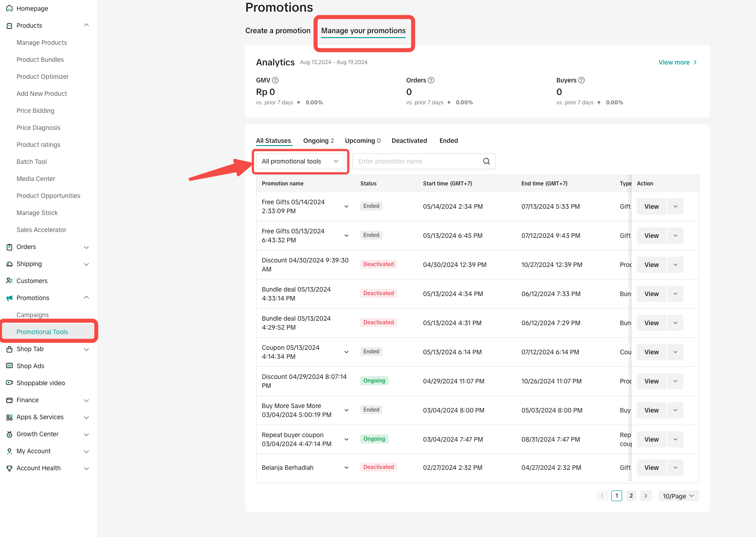Click the Homepage house icon in sidebar
Viewport: 756px width, 537px height.
click(9, 9)
